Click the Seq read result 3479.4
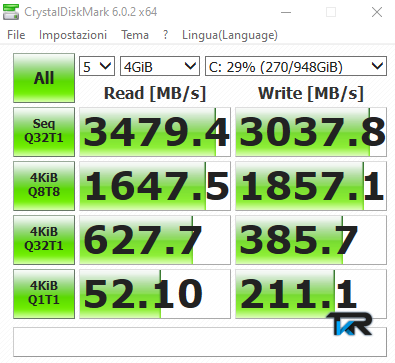This screenshot has height=363, width=395. (x=155, y=132)
